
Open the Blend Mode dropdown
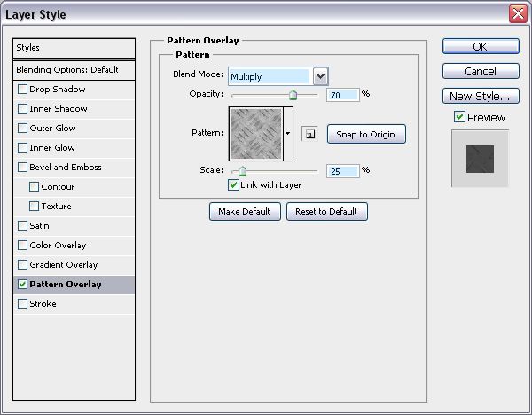(320, 76)
